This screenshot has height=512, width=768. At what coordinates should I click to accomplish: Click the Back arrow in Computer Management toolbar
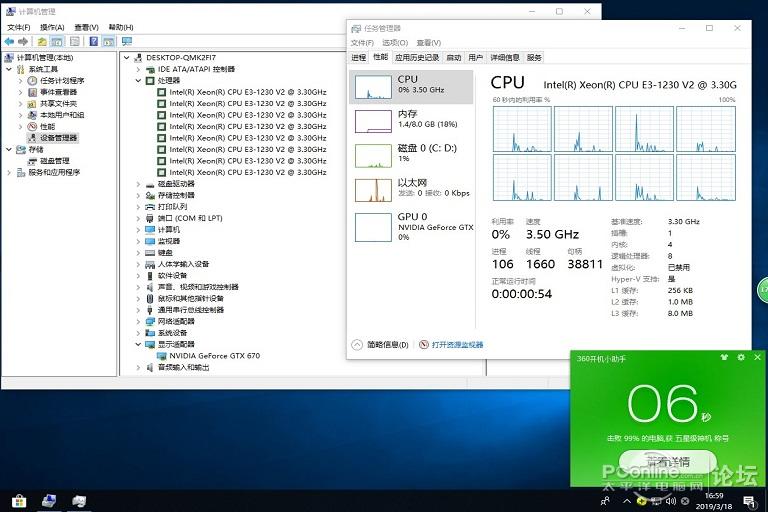click(9, 42)
